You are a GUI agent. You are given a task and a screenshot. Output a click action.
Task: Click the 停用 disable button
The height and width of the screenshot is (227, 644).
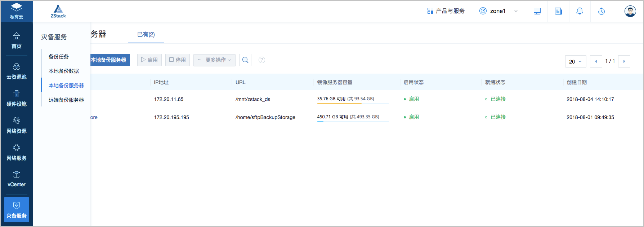(178, 60)
